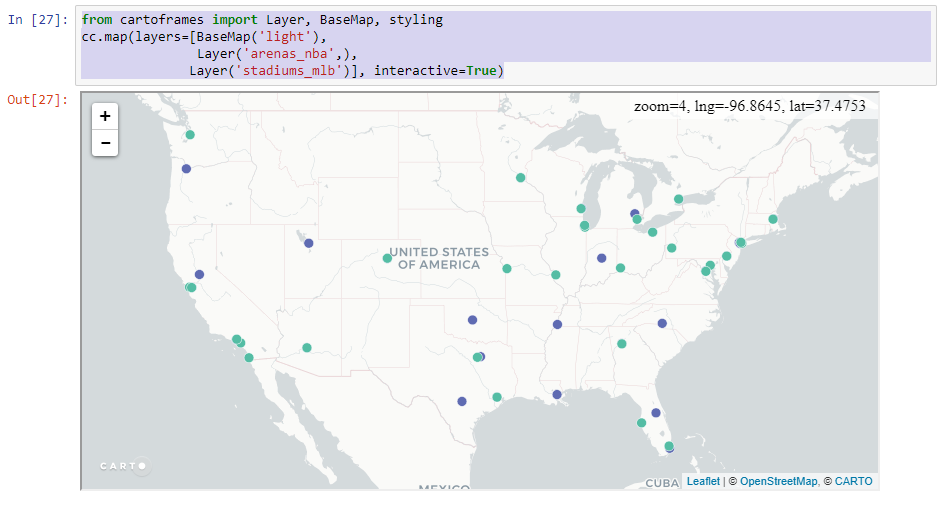The height and width of the screenshot is (505, 941).
Task: Click inside the In [27] code cell
Action: [x=505, y=45]
